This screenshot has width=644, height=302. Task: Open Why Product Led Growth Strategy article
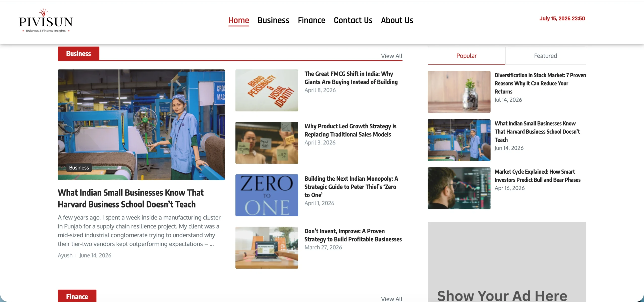click(x=350, y=130)
